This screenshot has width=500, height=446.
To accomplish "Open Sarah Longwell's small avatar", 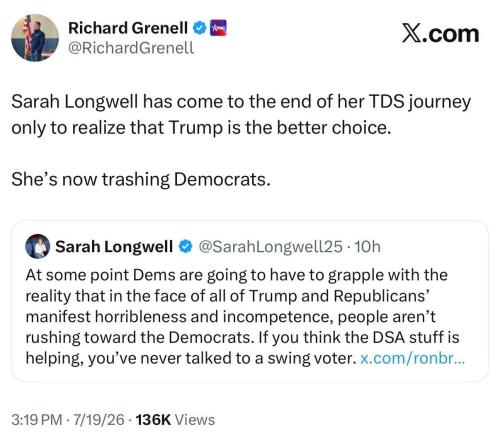I will click(37, 246).
